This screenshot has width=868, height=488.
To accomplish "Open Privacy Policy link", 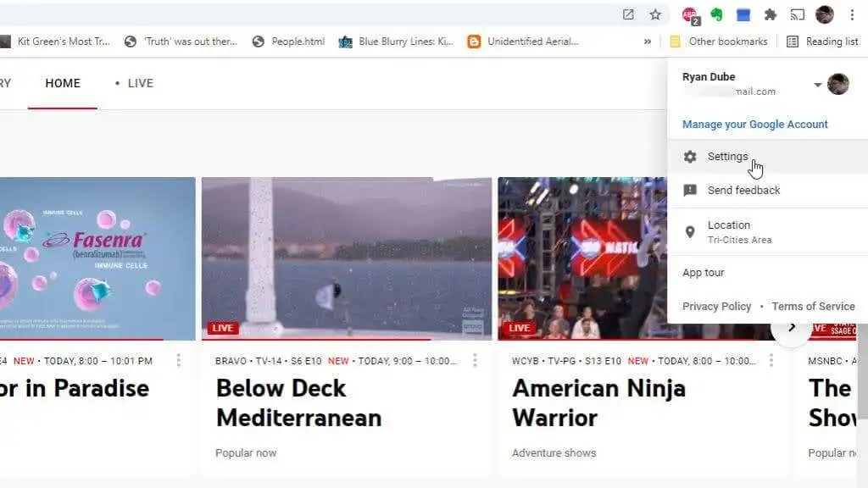I will pyautogui.click(x=716, y=307).
